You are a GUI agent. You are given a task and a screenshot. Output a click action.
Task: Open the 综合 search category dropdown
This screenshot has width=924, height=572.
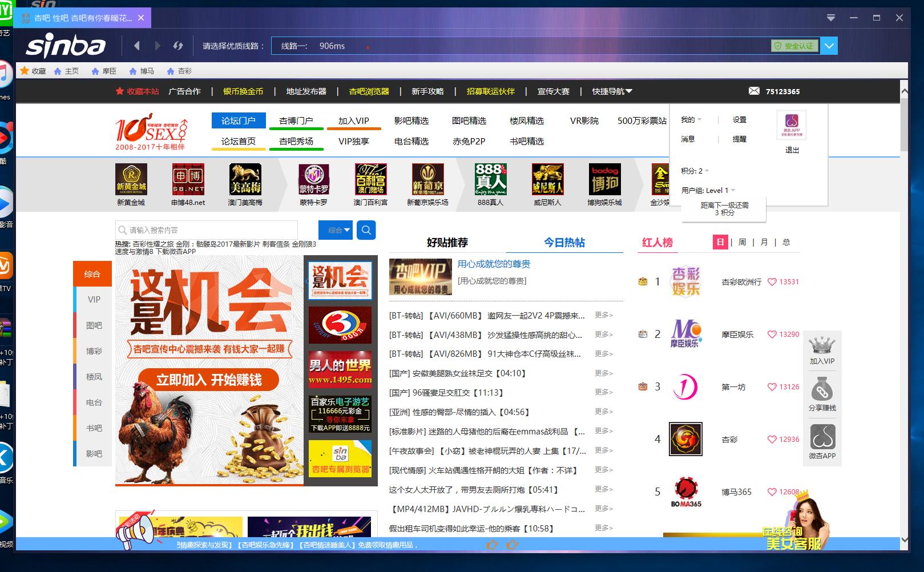(x=336, y=230)
